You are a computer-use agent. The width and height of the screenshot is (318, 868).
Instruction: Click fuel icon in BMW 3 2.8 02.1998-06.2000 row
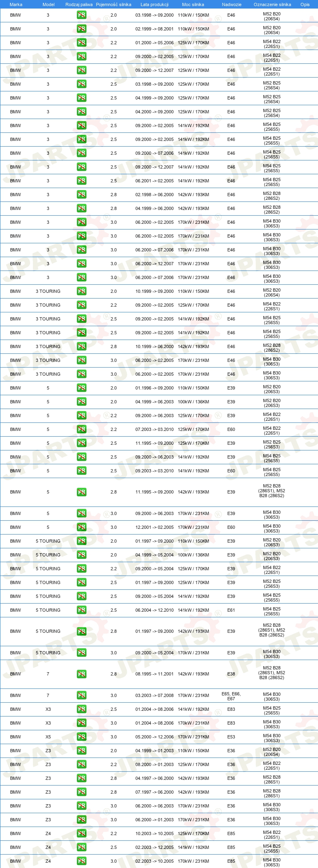point(81,195)
